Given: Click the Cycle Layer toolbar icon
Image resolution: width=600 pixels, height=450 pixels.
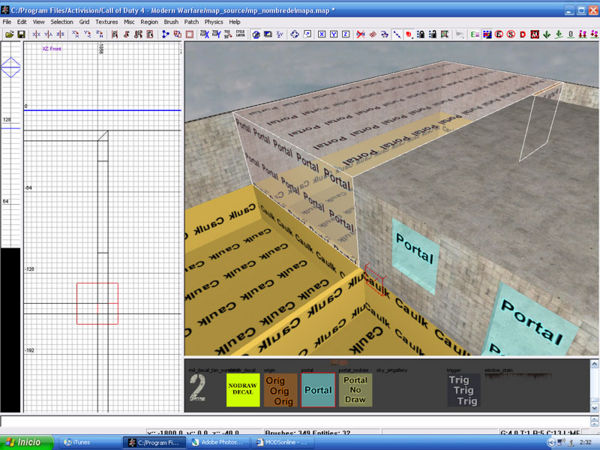Looking at the screenshot, I should (240, 34).
